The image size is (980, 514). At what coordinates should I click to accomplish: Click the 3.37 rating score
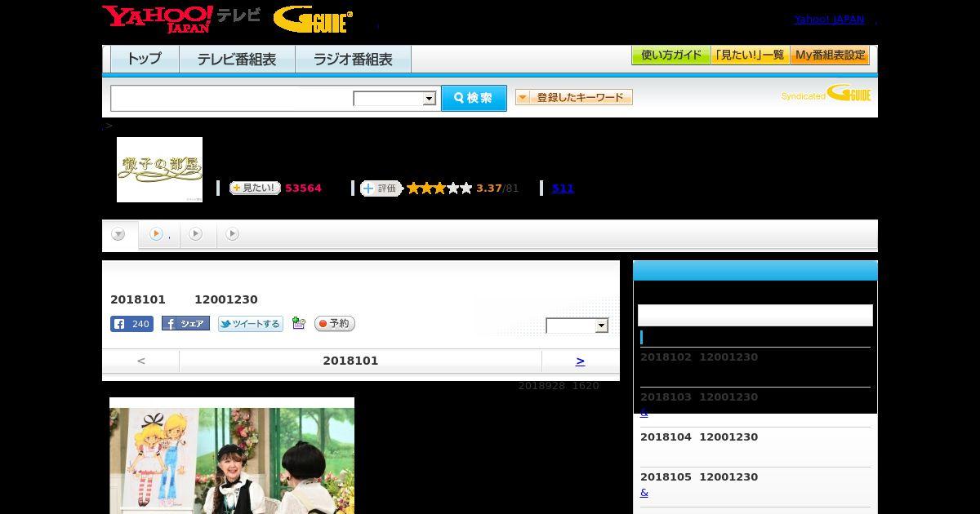pos(489,188)
